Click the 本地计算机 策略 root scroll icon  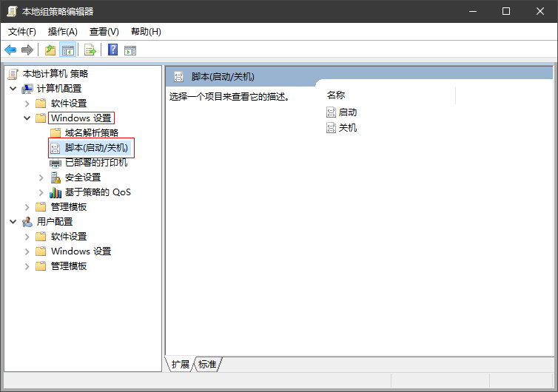pyautogui.click(x=13, y=74)
